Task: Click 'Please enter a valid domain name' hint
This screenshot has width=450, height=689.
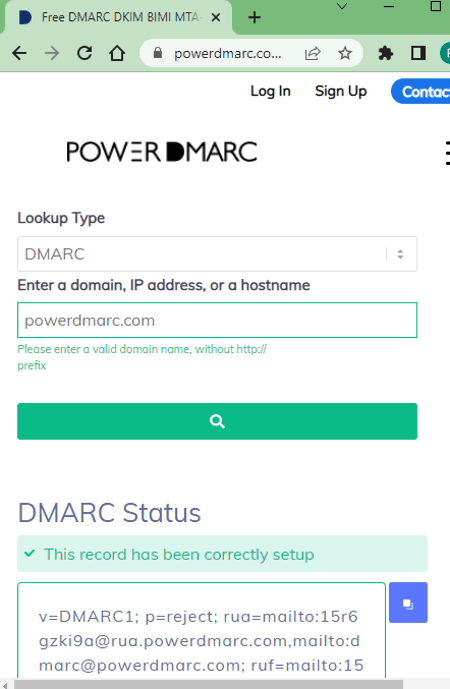Action: (142, 357)
